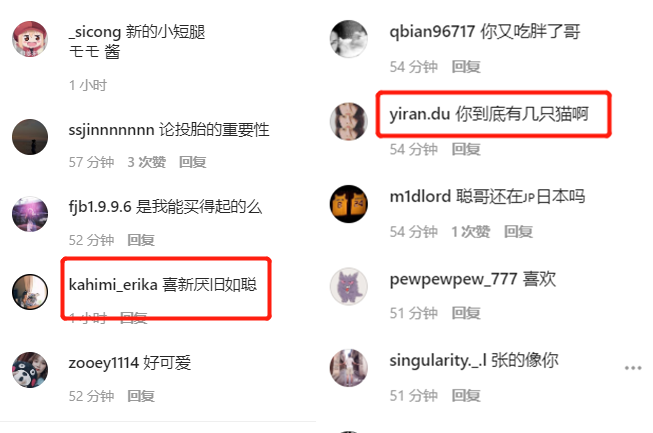Open more options beside singularity._.l comment
This screenshot has height=433, width=653.
(x=633, y=368)
